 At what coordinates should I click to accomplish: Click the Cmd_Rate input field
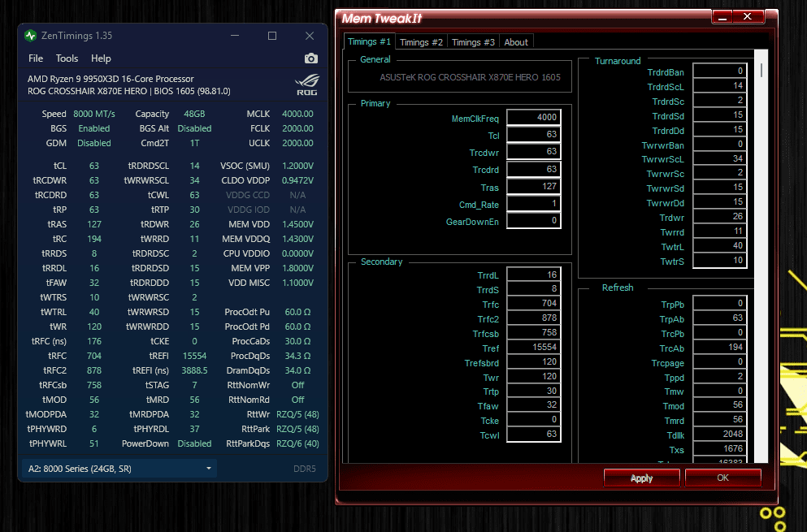[534, 204]
